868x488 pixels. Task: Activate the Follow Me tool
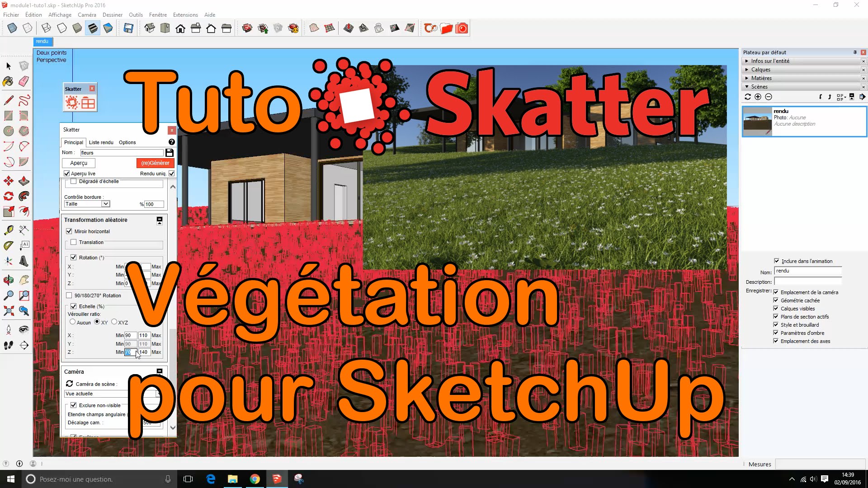(24, 196)
